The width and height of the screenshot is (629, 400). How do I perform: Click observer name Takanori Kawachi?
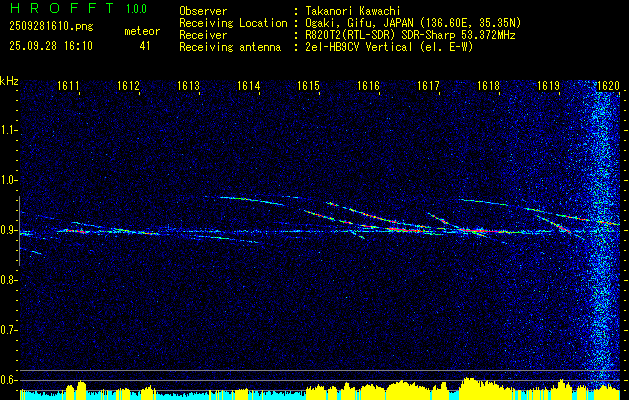(x=352, y=11)
